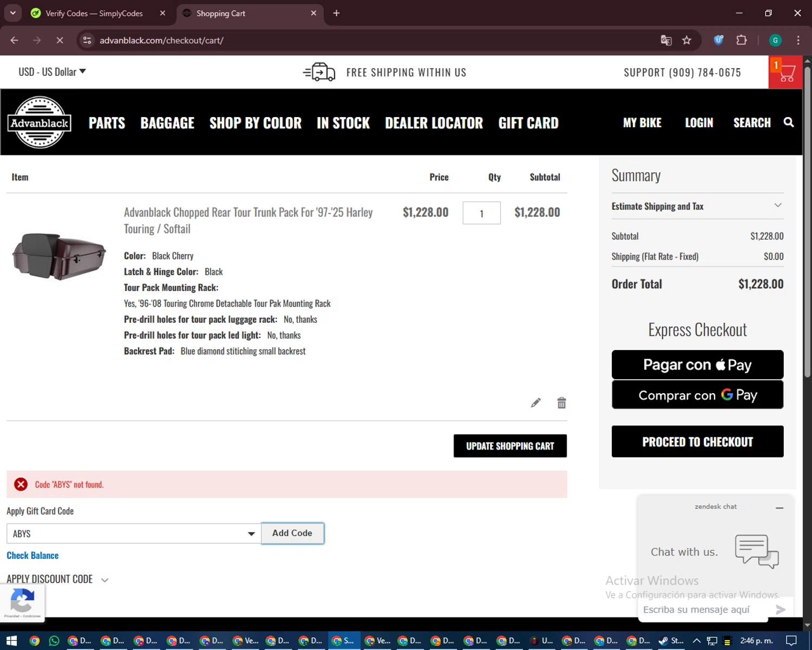Open Chrome three-dot menu
Image resolution: width=812 pixels, height=650 pixels.
798,40
